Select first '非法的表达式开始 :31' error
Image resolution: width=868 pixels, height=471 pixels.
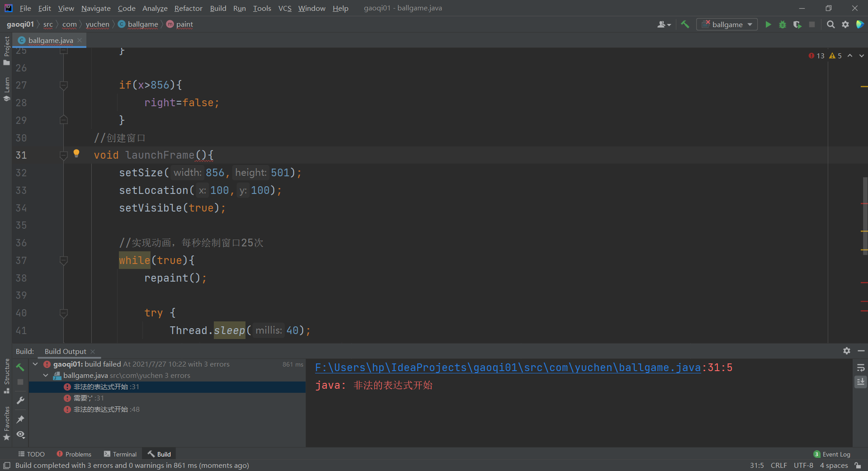pyautogui.click(x=167, y=386)
